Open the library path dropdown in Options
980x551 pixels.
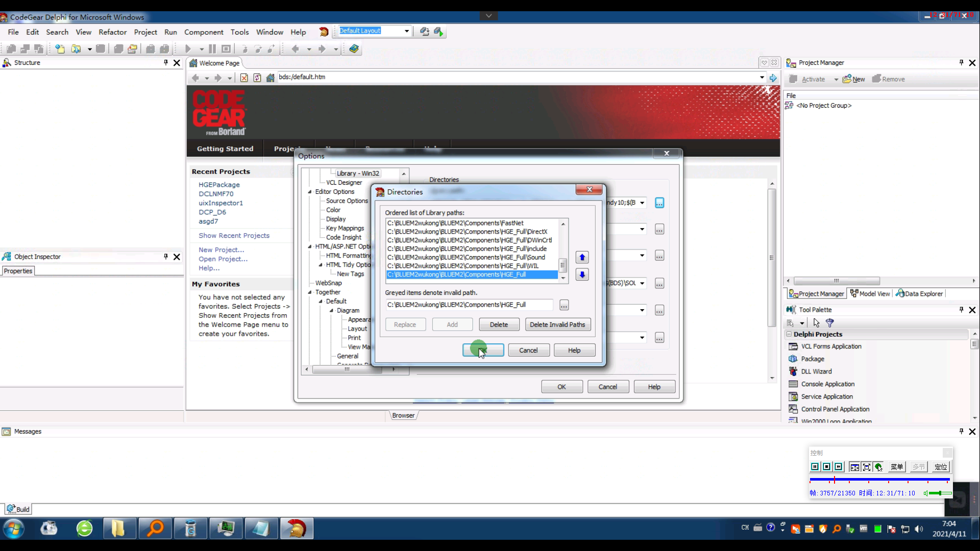pyautogui.click(x=642, y=203)
